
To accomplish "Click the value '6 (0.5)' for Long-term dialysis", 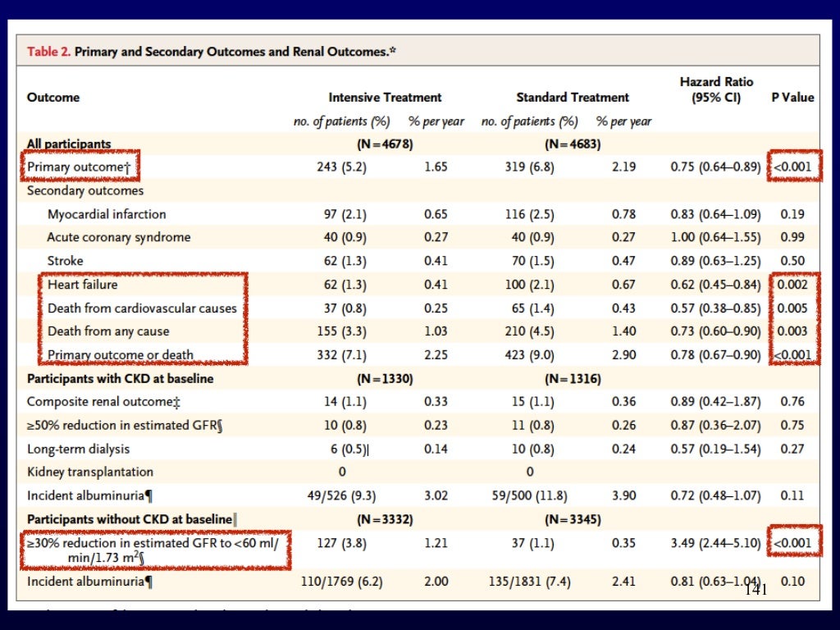I will tap(348, 449).
